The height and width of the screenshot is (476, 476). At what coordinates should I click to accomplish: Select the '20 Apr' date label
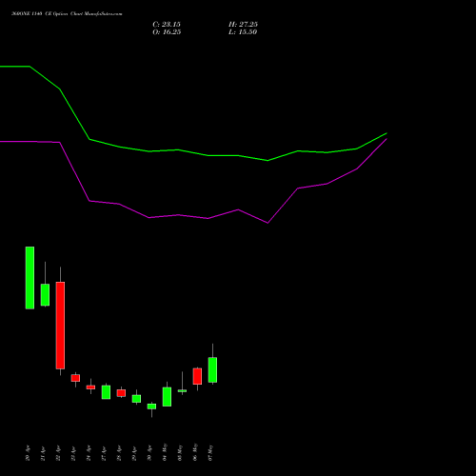click(x=28, y=453)
